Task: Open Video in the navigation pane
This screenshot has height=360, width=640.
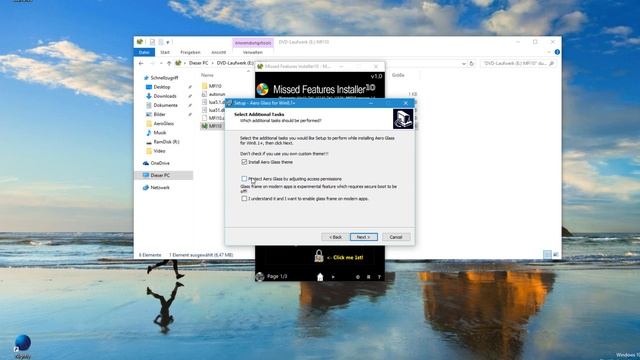Action: (x=159, y=151)
